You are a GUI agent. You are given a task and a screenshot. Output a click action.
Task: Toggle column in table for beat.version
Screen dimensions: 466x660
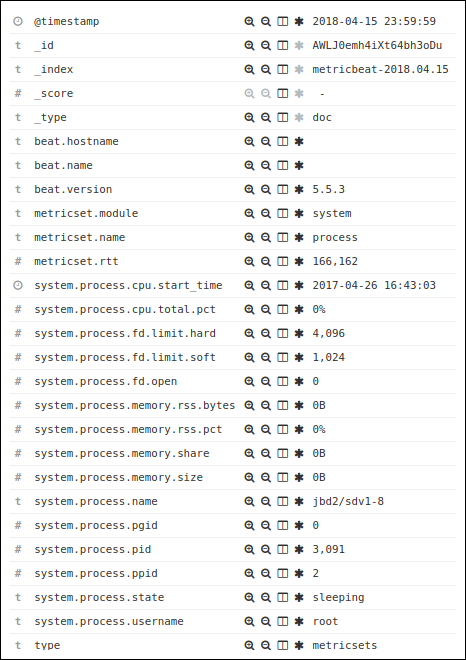282,189
